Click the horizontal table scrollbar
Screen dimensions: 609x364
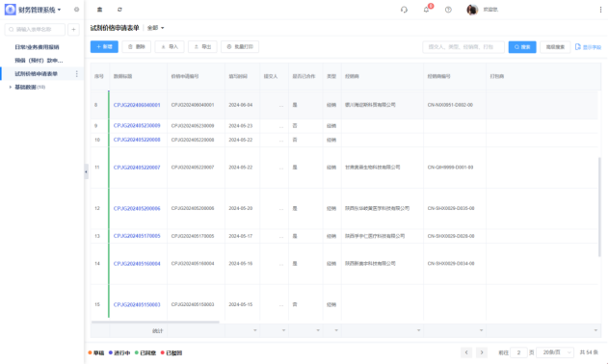[x=155, y=322]
